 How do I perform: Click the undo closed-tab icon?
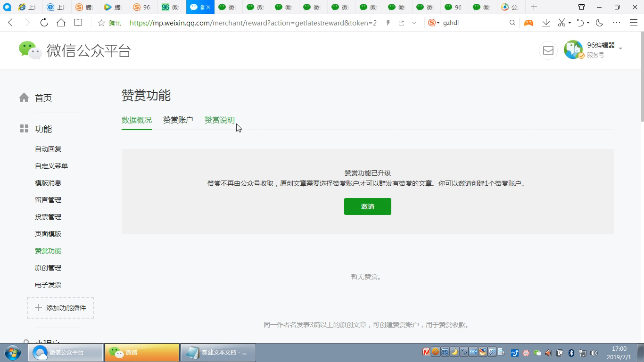[580, 23]
